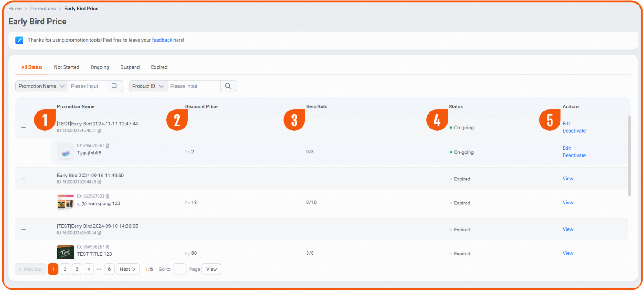Copy product ID 562527023 using copy icon

click(x=107, y=196)
